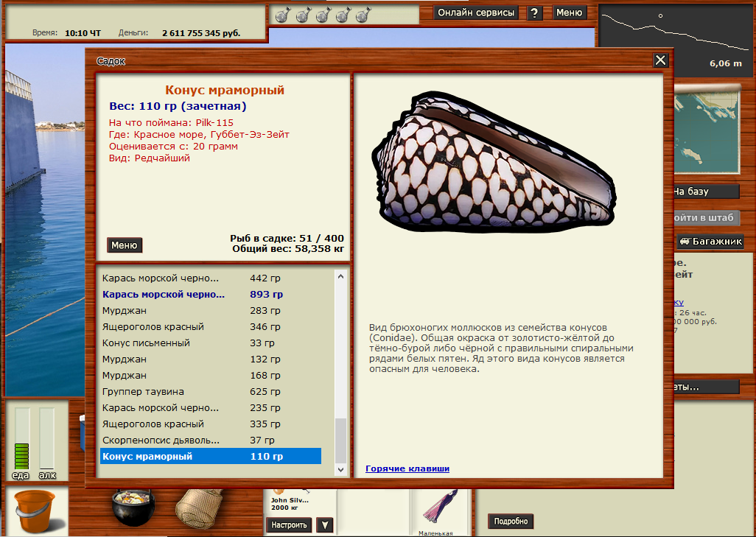Select Группер таувина 625 гр row
The image size is (756, 537).
[211, 392]
